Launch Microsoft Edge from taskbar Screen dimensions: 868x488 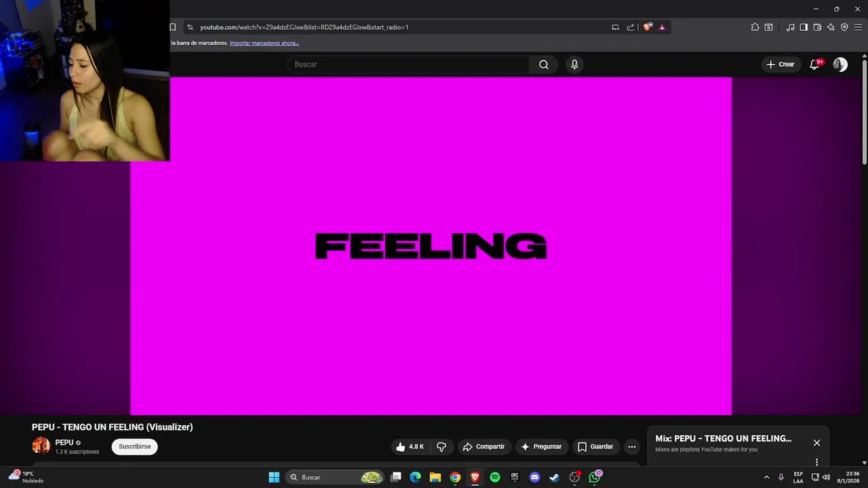[x=415, y=477]
